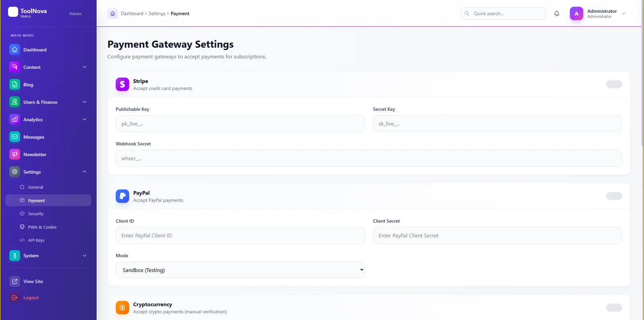The height and width of the screenshot is (320, 644).
Task: Enable the Cryptocurrency gateway toggle
Action: coord(614,308)
